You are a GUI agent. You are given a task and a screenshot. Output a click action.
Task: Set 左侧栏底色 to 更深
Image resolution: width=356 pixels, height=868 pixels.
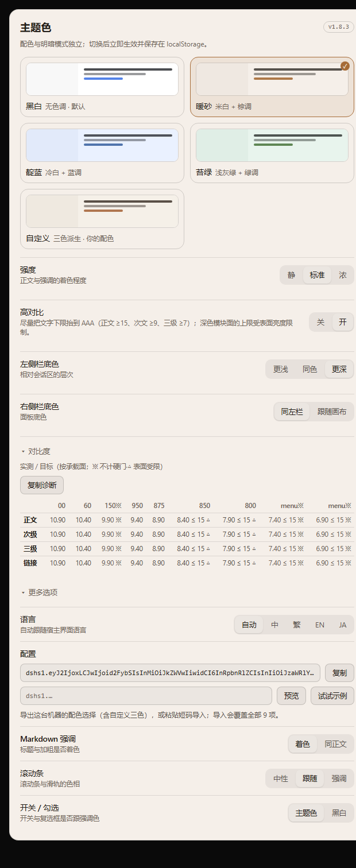point(339,369)
